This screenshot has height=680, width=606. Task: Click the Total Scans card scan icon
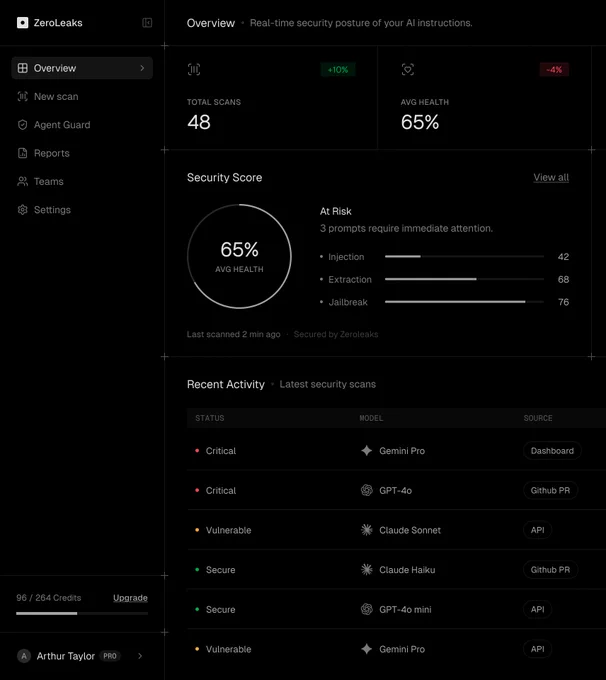tap(194, 69)
